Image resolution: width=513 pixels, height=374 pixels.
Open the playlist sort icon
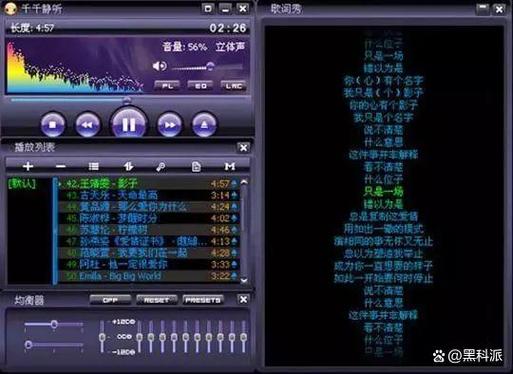point(128,166)
